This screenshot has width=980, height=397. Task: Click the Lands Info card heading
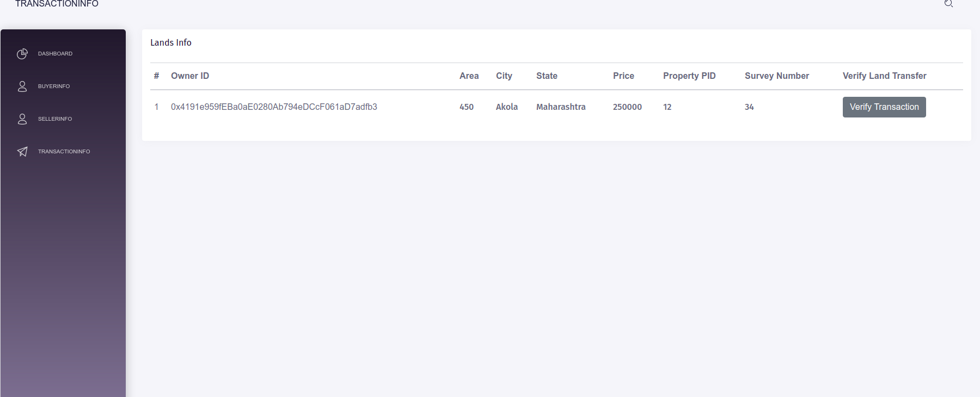coord(171,42)
